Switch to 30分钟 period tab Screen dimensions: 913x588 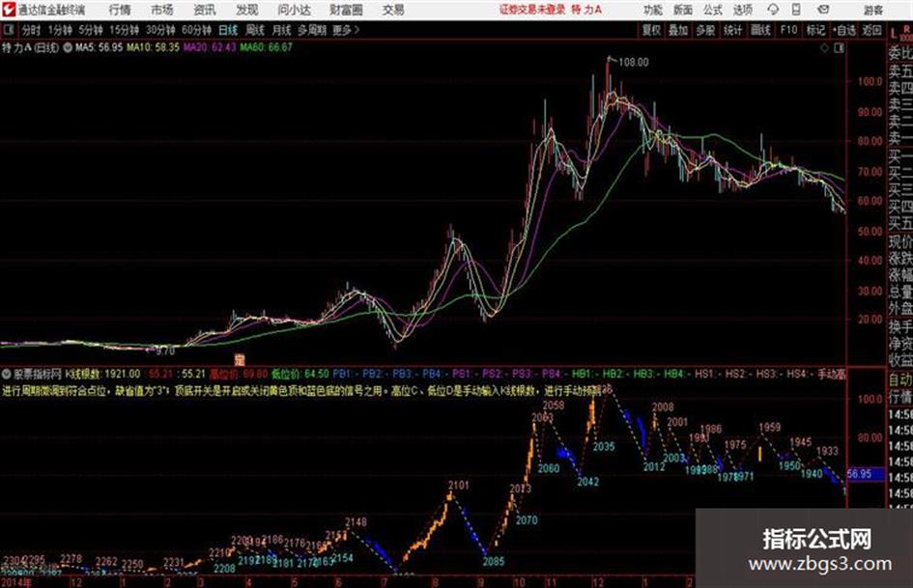tap(160, 30)
